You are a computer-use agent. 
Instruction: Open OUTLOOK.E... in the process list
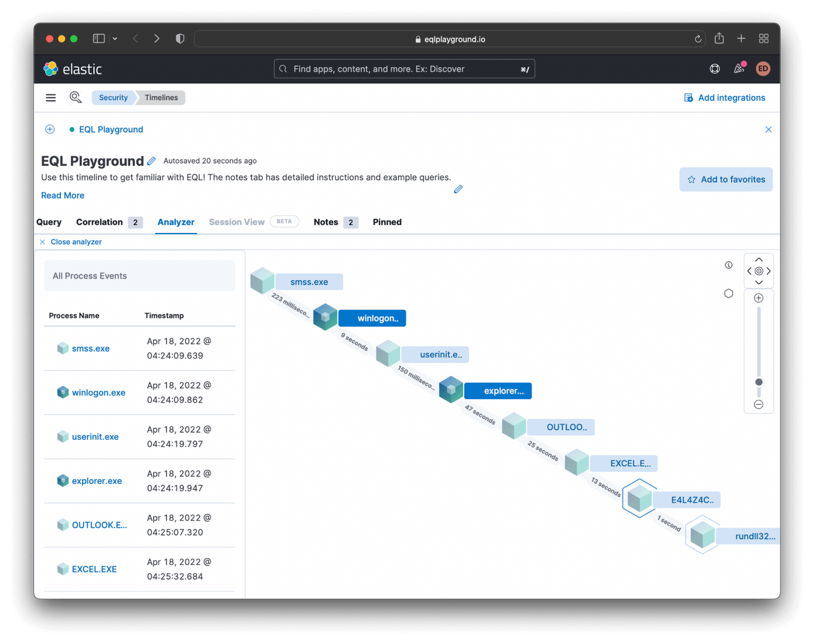pyautogui.click(x=99, y=525)
